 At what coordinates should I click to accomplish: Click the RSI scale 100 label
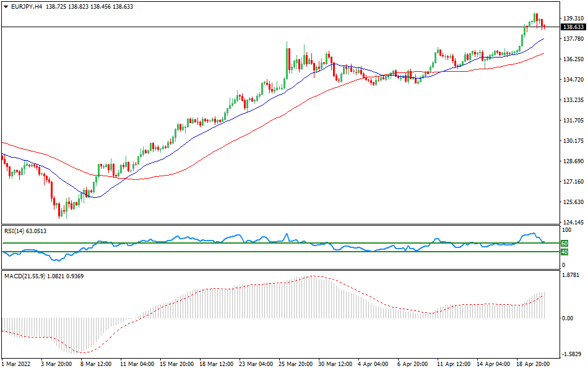coord(566,230)
